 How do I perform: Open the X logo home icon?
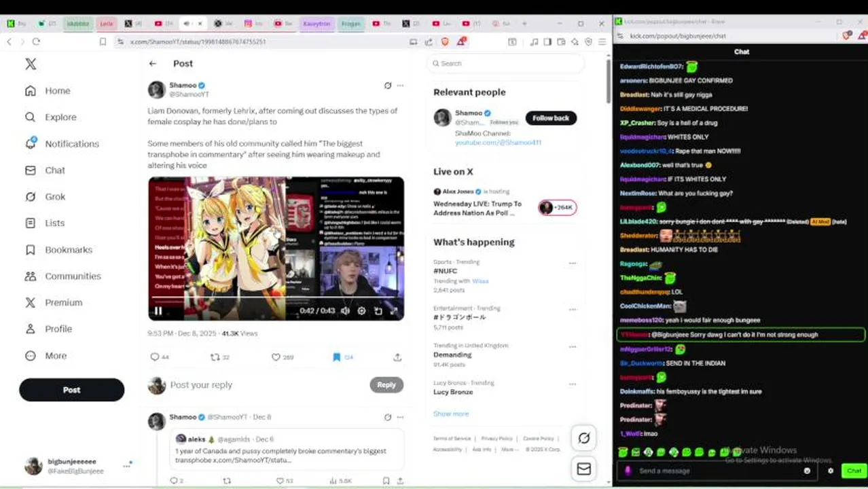(31, 64)
